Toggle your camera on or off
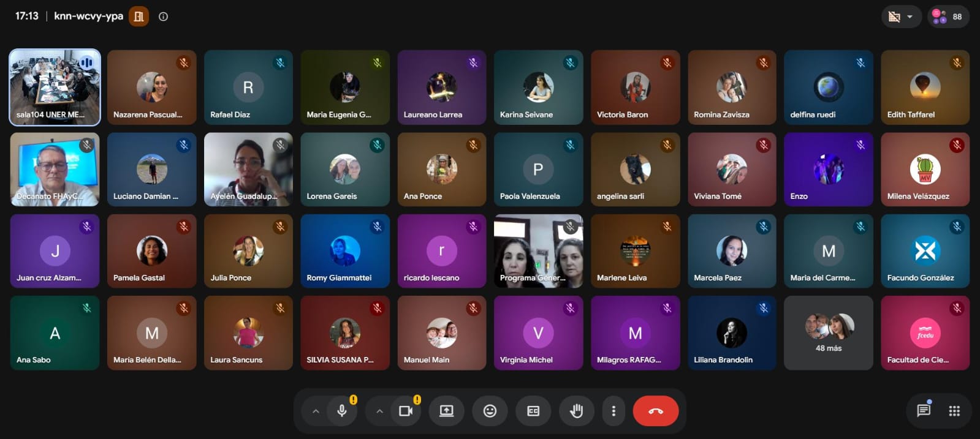980x439 pixels. coord(406,411)
